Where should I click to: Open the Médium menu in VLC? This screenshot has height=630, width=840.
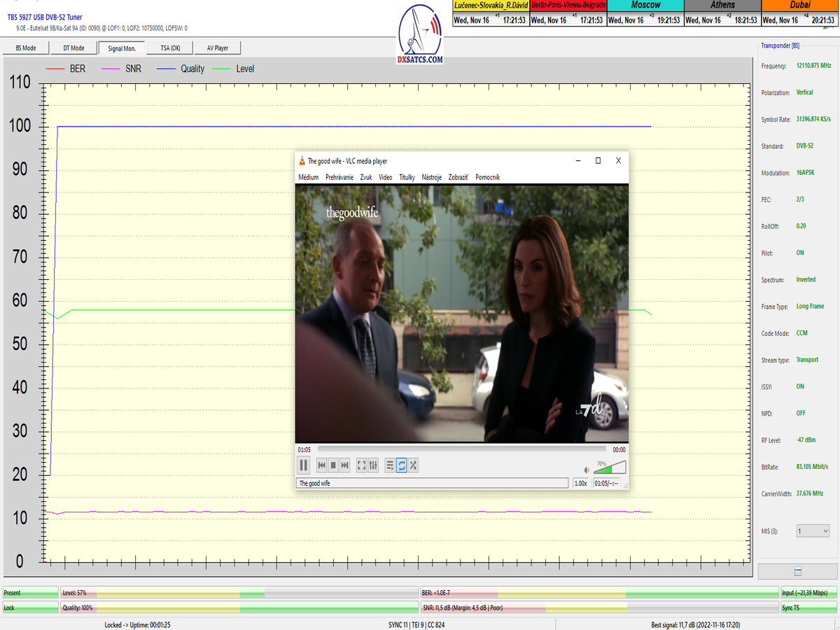click(308, 178)
